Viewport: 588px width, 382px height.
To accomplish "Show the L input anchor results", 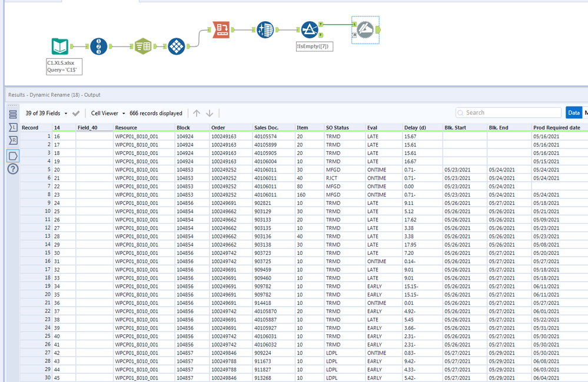I will tap(13, 128).
